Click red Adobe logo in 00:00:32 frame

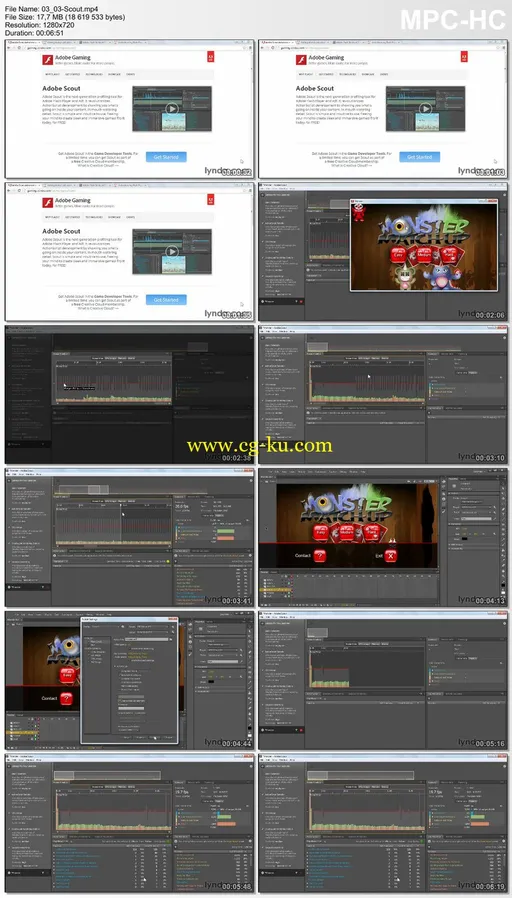[210, 57]
